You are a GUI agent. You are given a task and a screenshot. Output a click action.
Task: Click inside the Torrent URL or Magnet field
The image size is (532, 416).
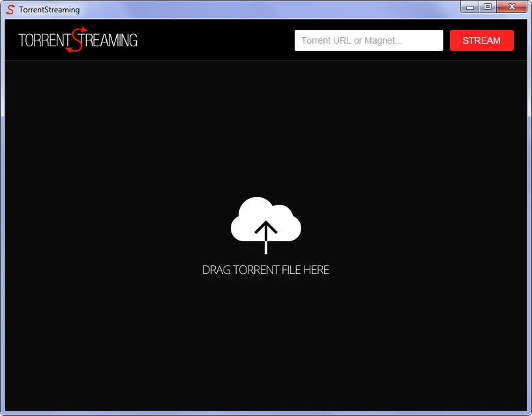pyautogui.click(x=368, y=40)
